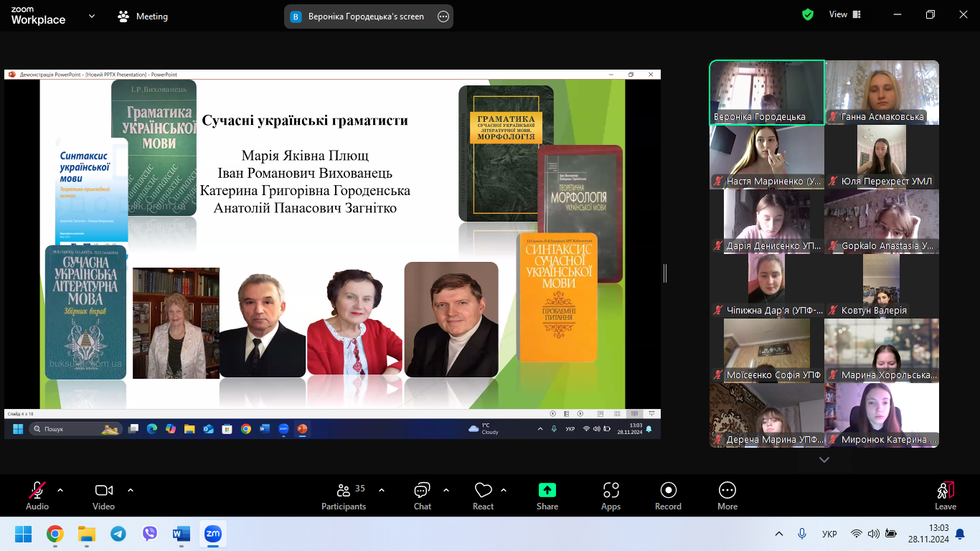Switch to Normal view in shared PowerPoint

pos(600,414)
